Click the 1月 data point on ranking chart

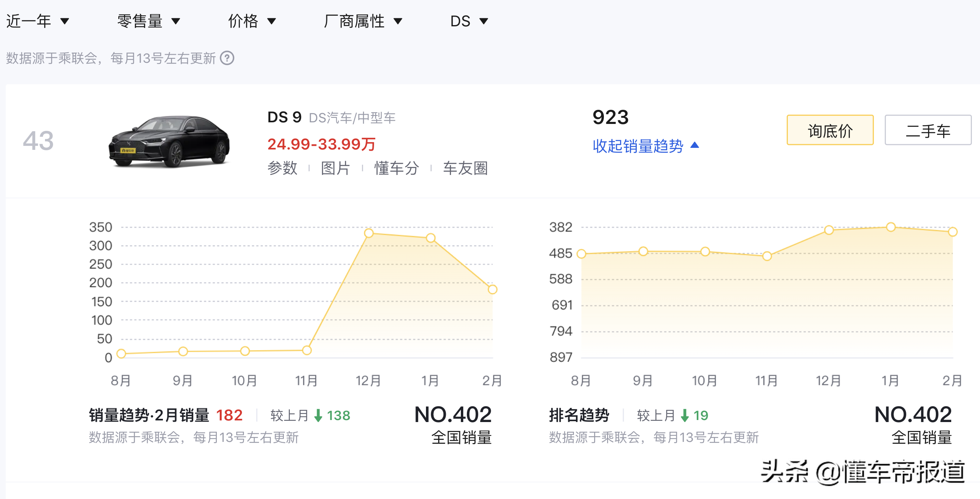pos(891,227)
